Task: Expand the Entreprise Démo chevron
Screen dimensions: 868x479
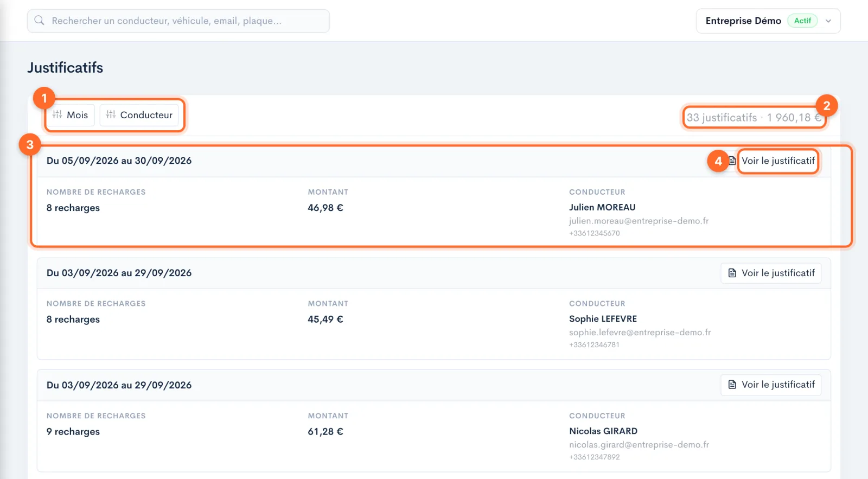Action: [x=828, y=21]
